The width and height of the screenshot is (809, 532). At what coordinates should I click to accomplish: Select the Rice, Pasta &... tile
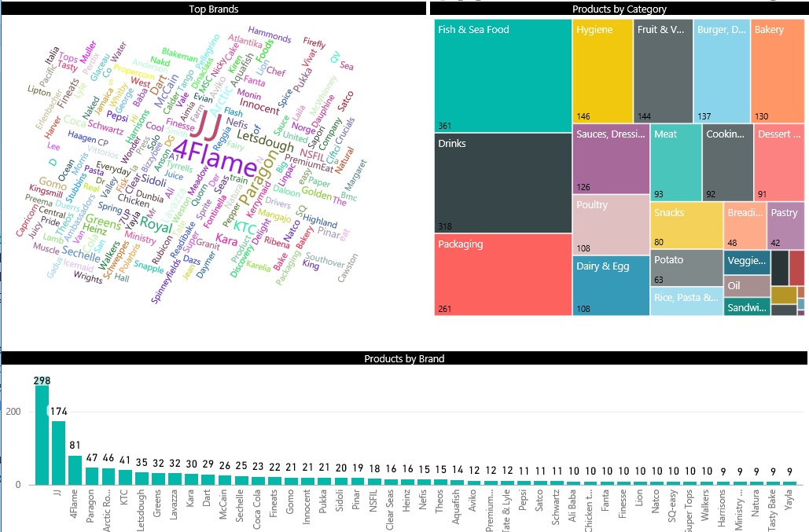[686, 302]
